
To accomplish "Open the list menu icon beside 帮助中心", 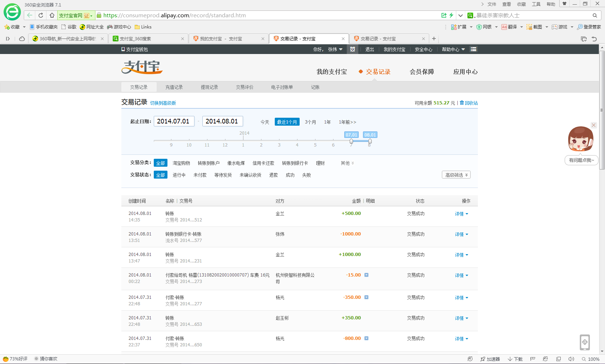I will (474, 49).
